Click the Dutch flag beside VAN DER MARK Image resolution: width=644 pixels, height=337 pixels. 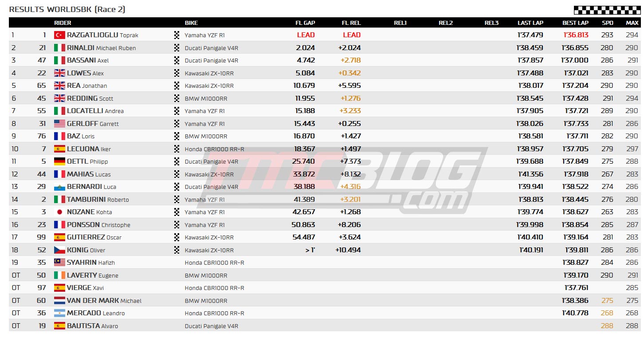click(x=59, y=300)
